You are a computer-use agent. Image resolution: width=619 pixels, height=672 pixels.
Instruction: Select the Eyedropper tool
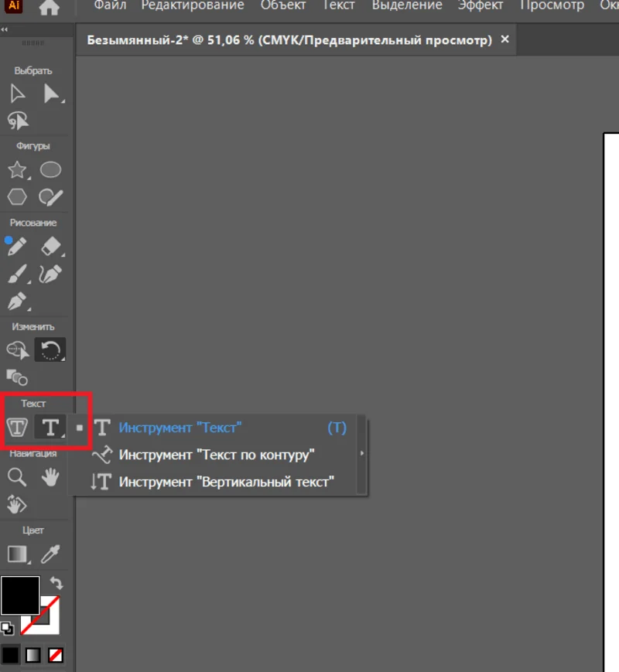[x=50, y=554]
